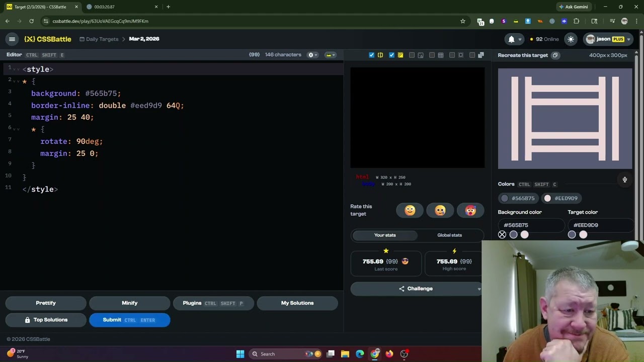Image resolution: width=644 pixels, height=362 pixels.
Task: Enable the grid overlay checkbox
Action: tap(432, 55)
